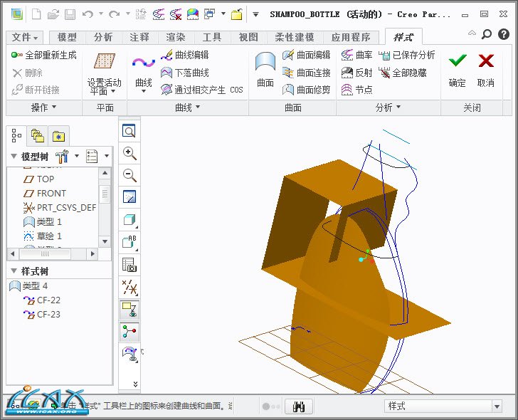Viewport: 518px width, 420px height.
Task: Switch to the 柔性建模 tab
Action: tap(295, 37)
